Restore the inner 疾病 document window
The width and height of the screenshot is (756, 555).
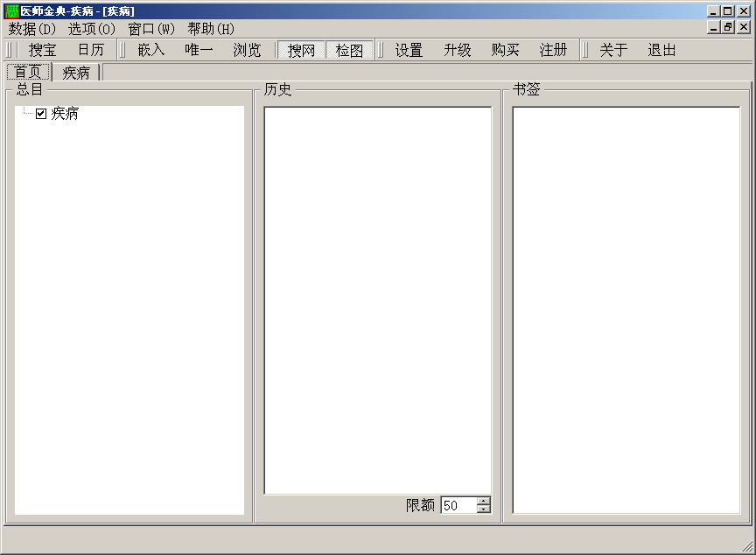pyautogui.click(x=728, y=27)
